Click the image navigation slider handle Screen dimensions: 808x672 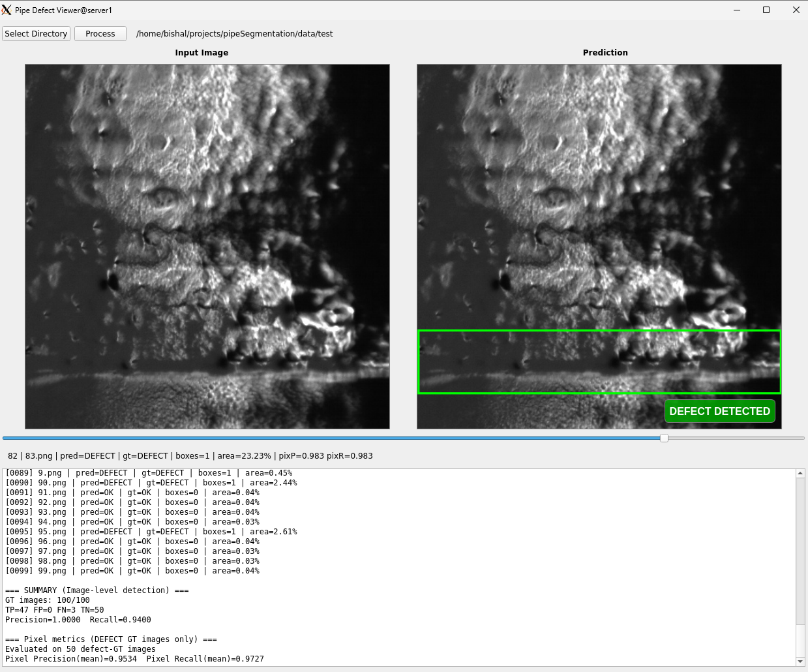(664, 438)
